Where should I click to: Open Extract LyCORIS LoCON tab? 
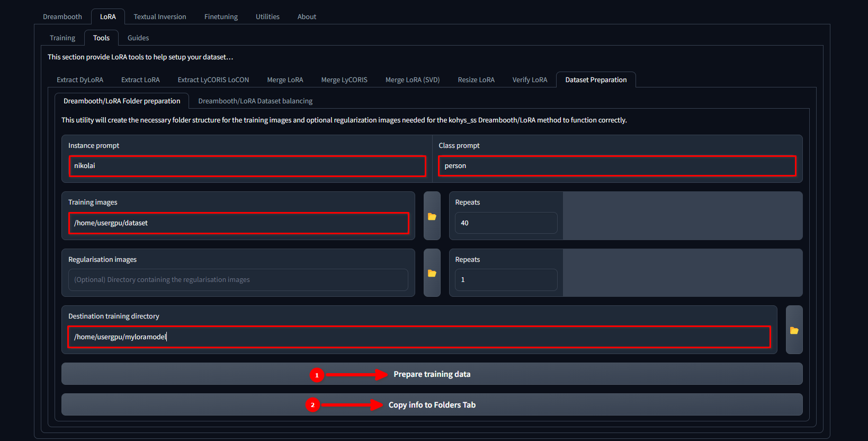[213, 80]
